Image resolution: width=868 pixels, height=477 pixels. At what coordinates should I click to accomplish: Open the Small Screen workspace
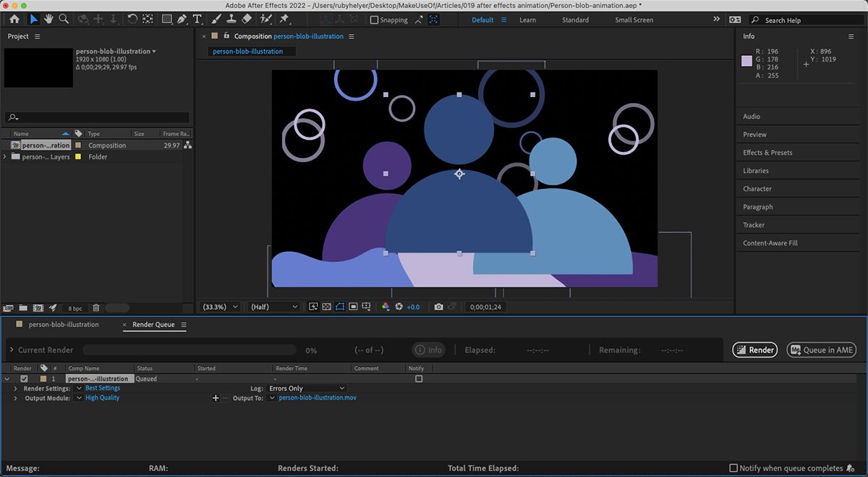click(x=634, y=20)
